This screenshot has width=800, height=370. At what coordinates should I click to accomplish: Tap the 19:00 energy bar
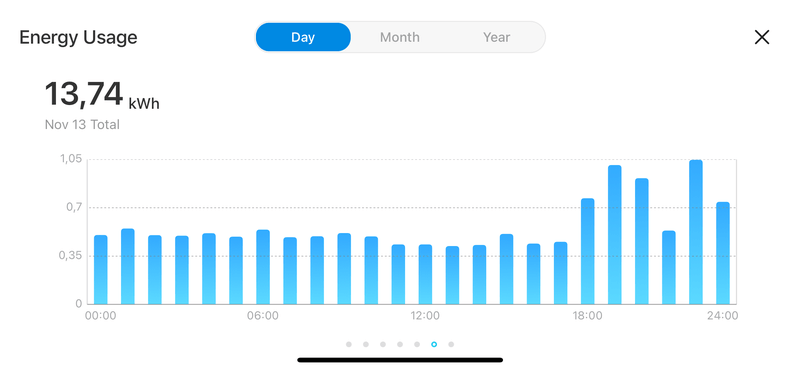[615, 235]
